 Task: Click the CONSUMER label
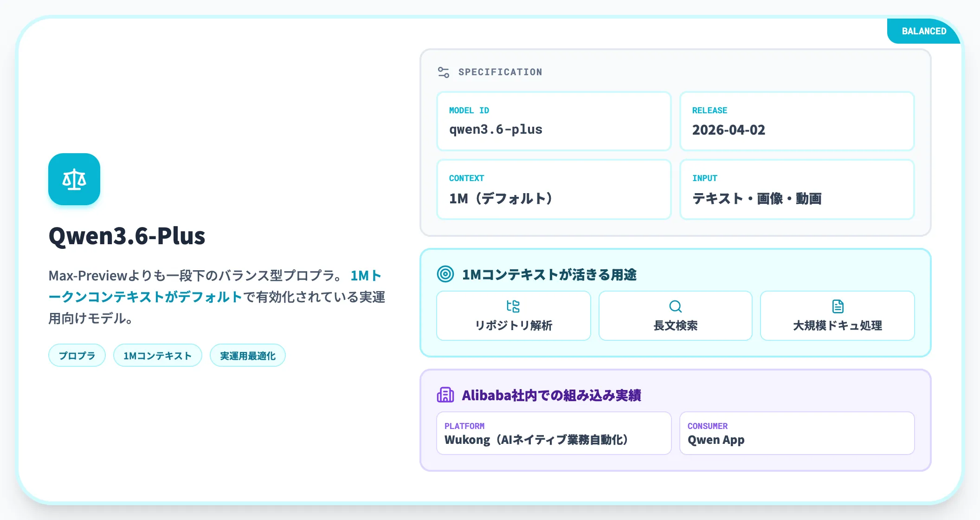click(708, 426)
